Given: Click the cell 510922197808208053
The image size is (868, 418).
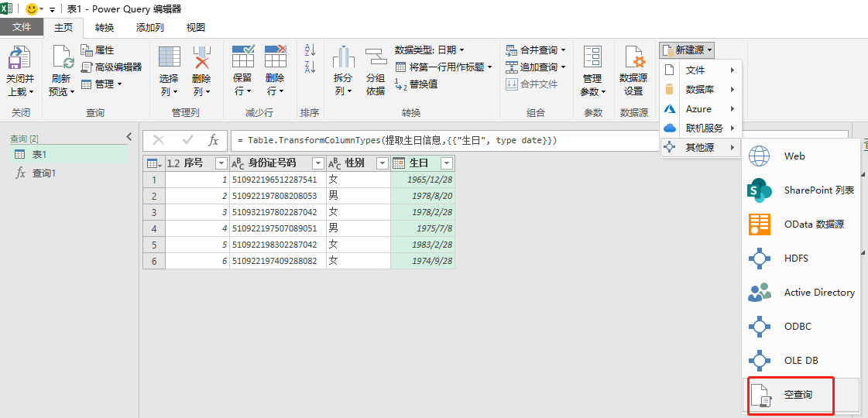Looking at the screenshot, I should (x=277, y=196).
